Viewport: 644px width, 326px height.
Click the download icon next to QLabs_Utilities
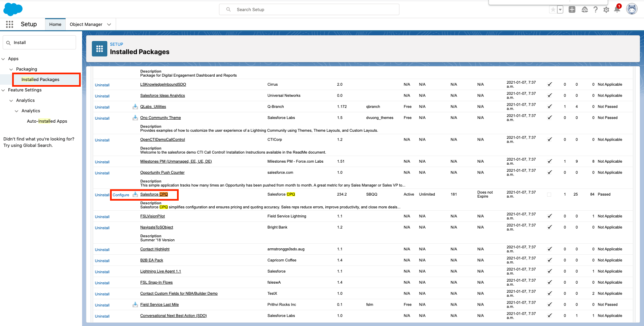point(135,107)
